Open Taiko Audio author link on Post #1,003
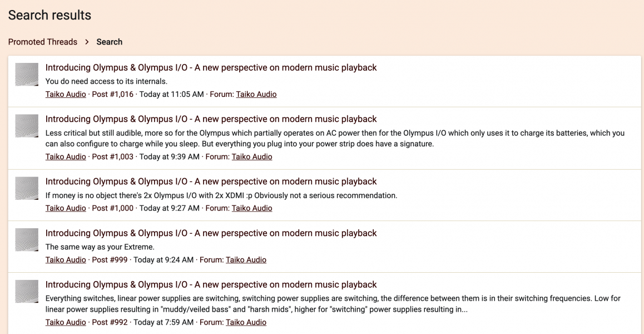This screenshot has height=334, width=644. coord(66,157)
